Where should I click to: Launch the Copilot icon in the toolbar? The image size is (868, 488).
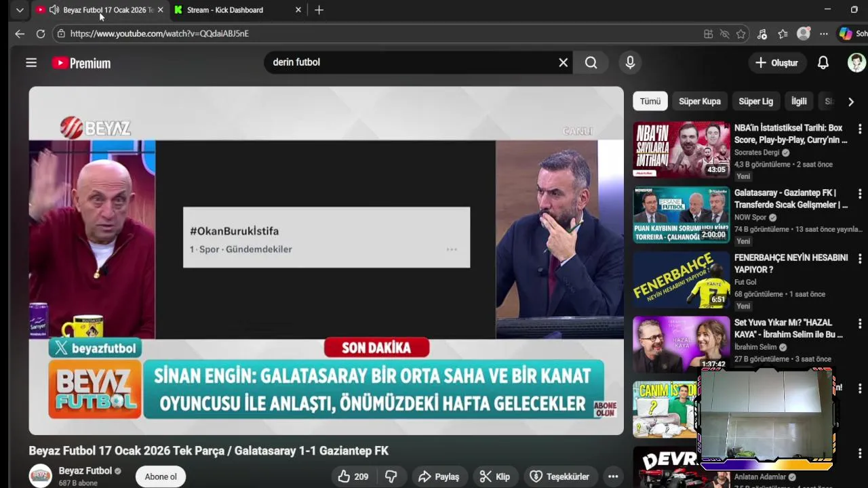(x=845, y=33)
